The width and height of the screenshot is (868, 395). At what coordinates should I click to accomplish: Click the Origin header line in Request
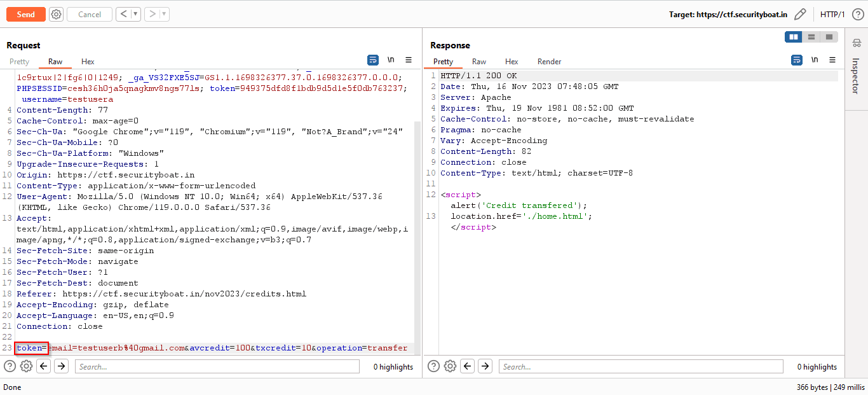click(x=105, y=175)
